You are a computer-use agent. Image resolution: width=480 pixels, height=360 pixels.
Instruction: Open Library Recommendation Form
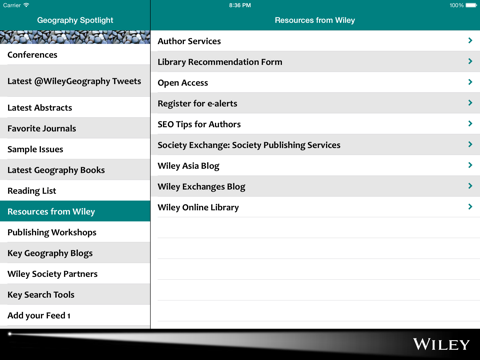[316, 62]
